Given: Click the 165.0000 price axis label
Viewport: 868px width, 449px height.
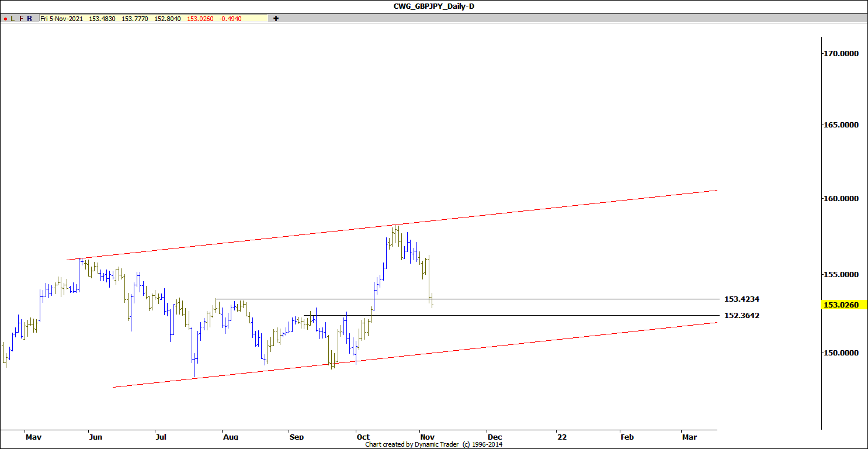Looking at the screenshot, I should coord(842,125).
